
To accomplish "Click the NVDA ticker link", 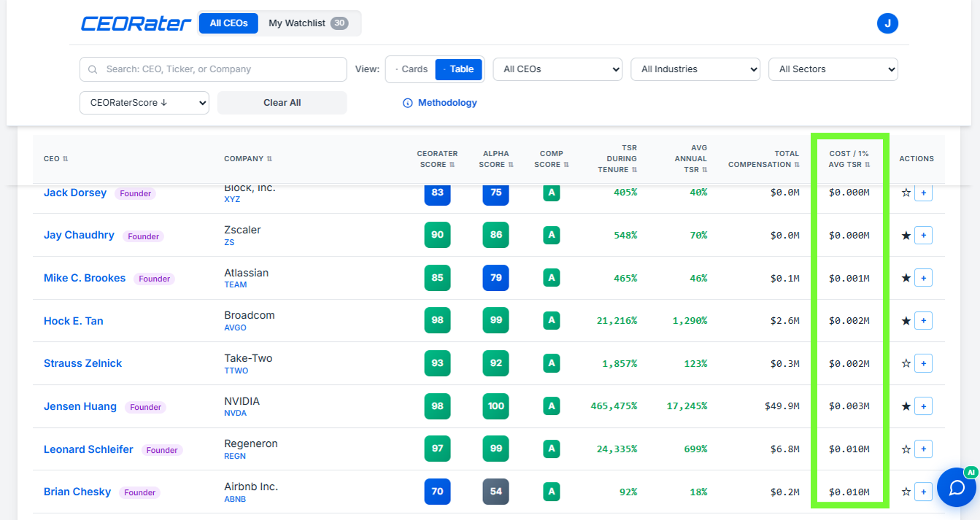I will (235, 414).
